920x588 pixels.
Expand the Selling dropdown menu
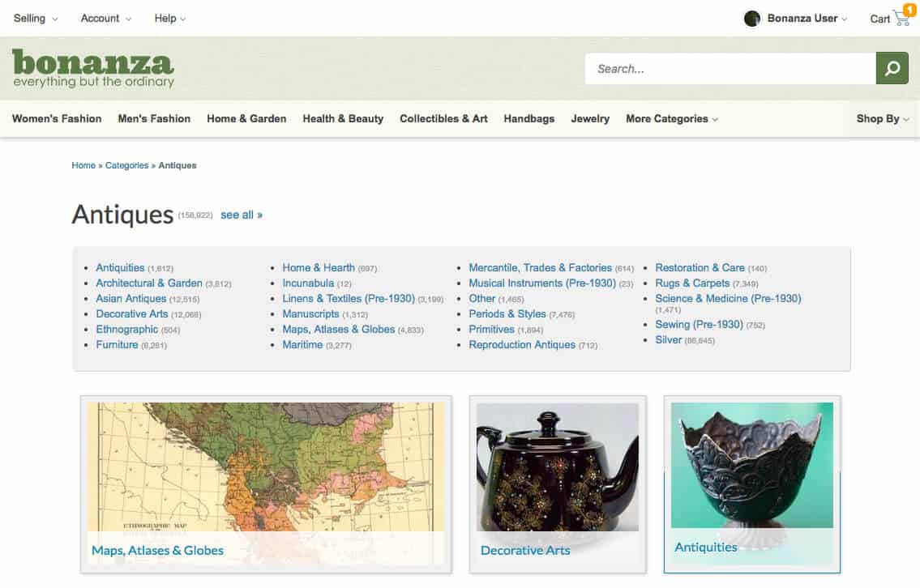[x=35, y=18]
